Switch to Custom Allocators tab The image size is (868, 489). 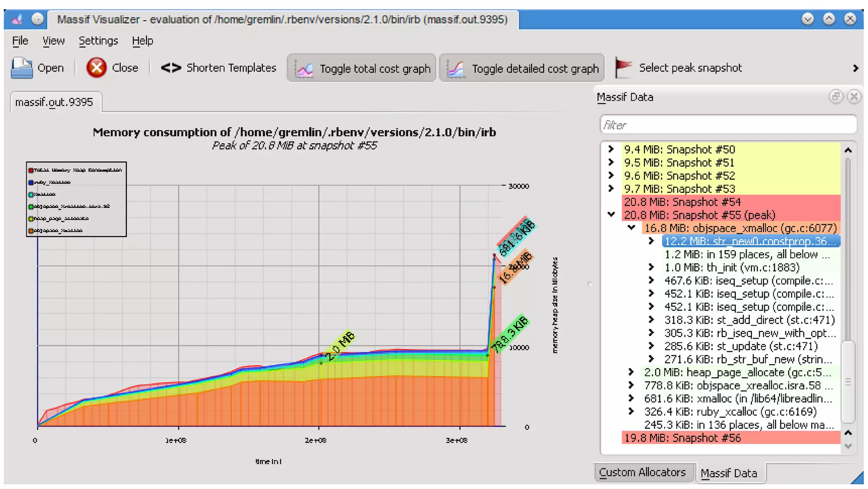point(643,472)
